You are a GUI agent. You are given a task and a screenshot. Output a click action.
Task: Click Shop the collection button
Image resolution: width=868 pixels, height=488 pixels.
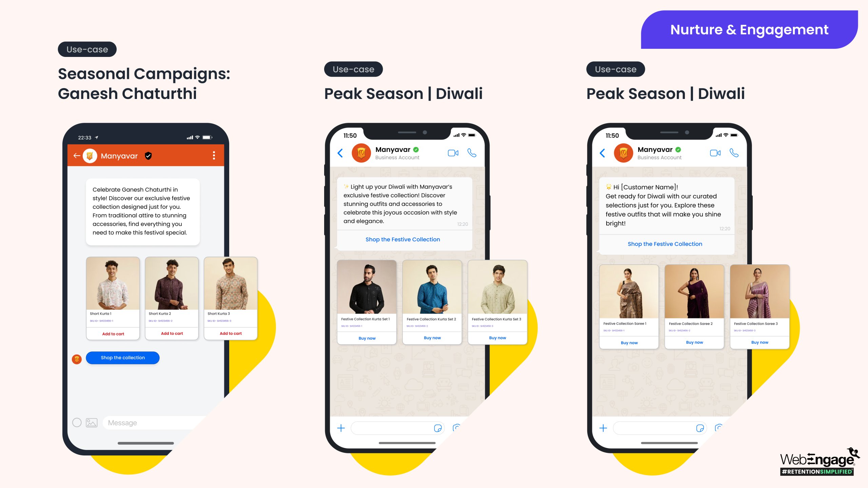[123, 358]
